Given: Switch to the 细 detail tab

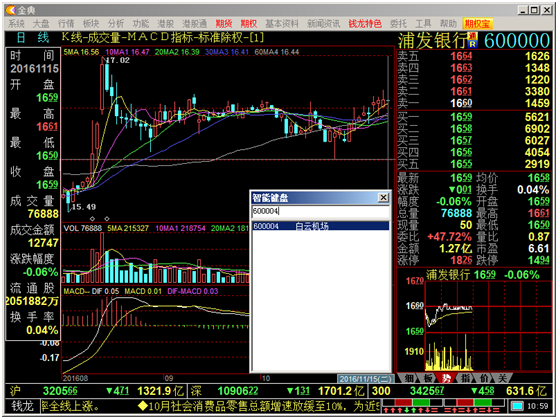Looking at the screenshot, I should tap(409, 378).
